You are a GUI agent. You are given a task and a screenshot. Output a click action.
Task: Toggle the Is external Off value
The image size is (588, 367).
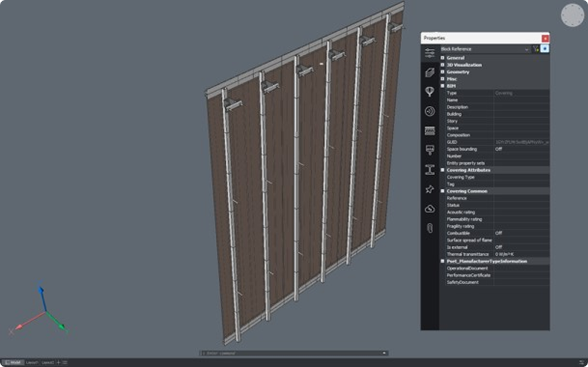(x=522, y=247)
